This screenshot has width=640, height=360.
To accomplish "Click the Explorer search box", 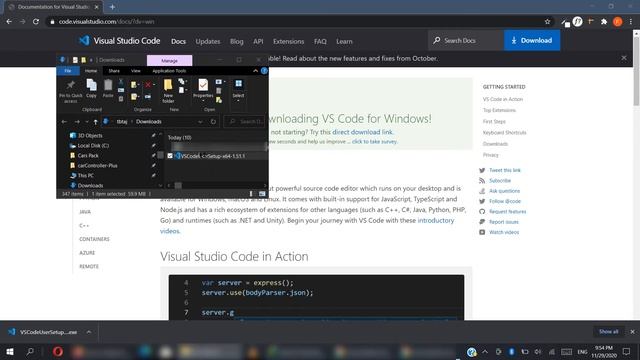I will pyautogui.click(x=244, y=122).
